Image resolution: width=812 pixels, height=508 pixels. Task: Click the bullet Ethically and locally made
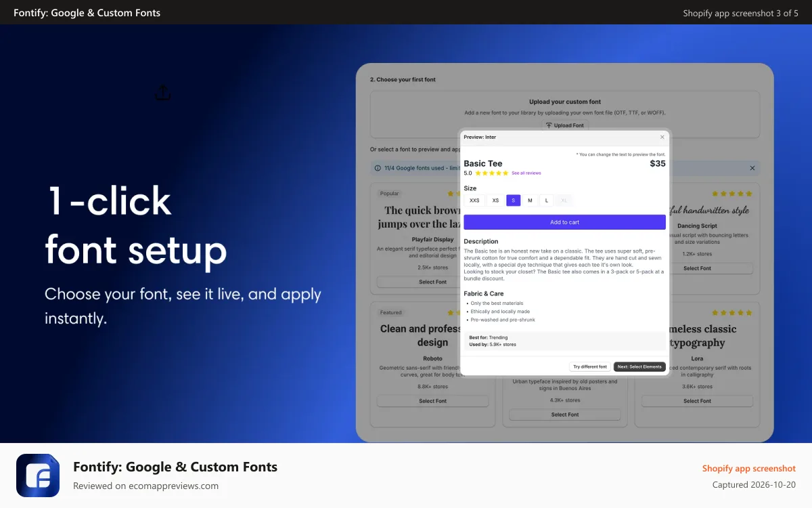click(x=500, y=312)
